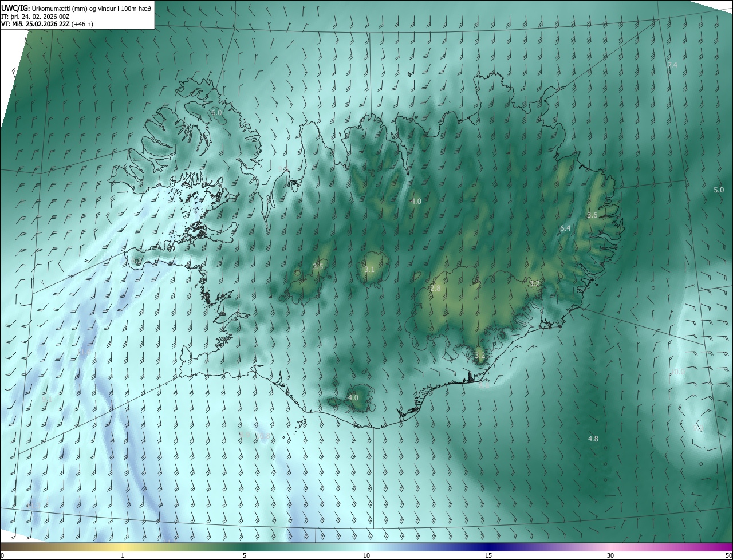Click the 1 tick on the colour scale
Screen dimensions: 733x560
coord(123,556)
